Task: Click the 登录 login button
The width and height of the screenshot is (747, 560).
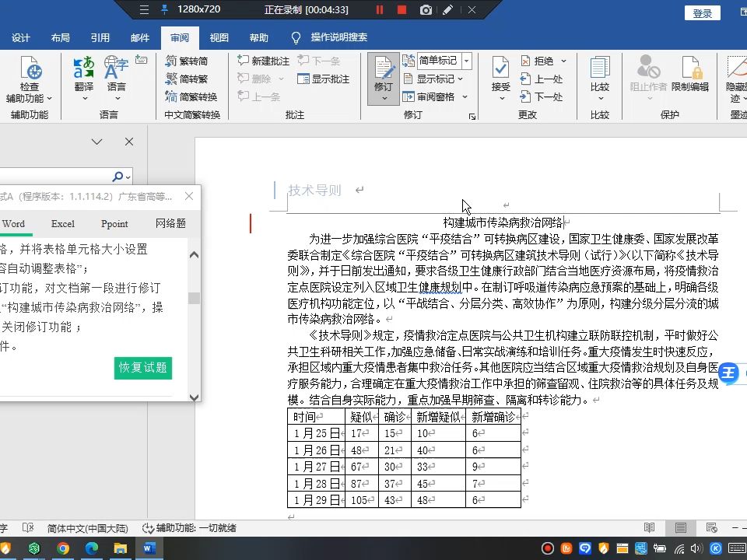Action: (x=702, y=12)
